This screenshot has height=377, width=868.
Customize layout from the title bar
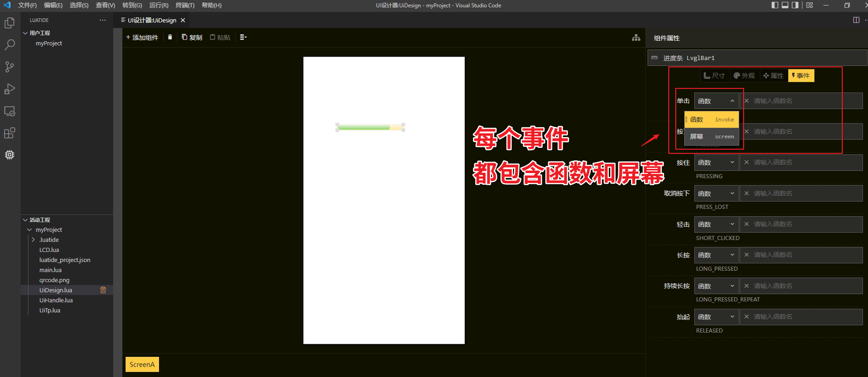pos(810,5)
